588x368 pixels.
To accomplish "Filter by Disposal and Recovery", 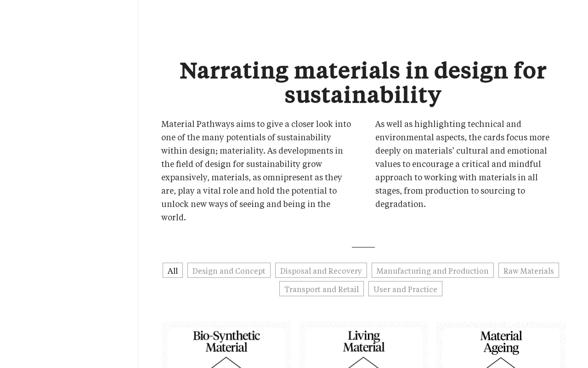I will 321,270.
